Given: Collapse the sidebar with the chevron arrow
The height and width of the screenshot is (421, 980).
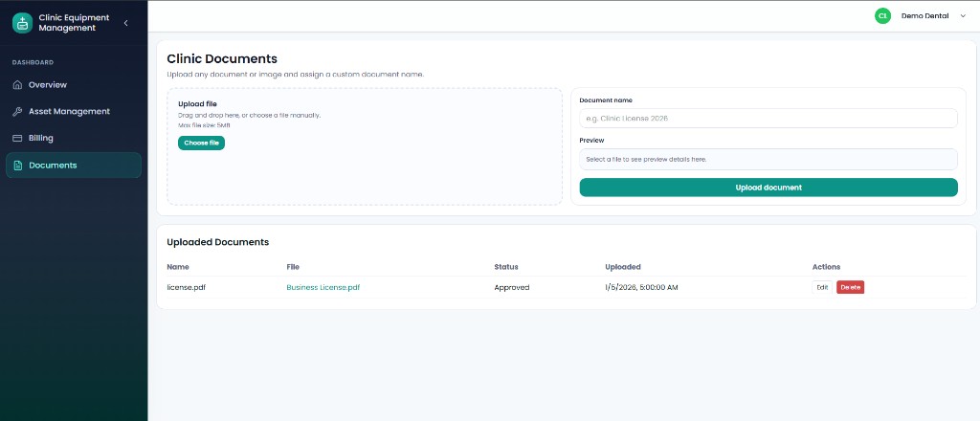Looking at the screenshot, I should coord(125,23).
